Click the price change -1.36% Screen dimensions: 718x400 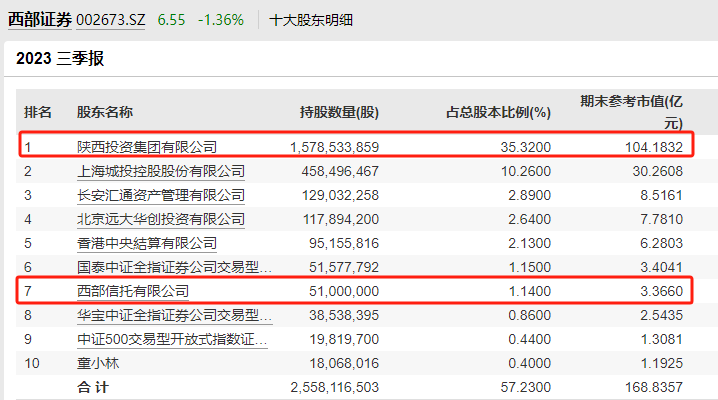pyautogui.click(x=221, y=20)
